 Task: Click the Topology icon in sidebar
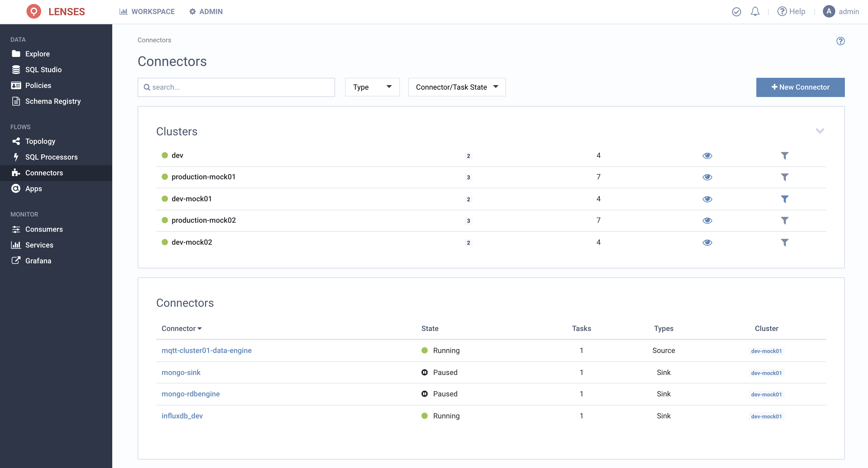point(16,141)
